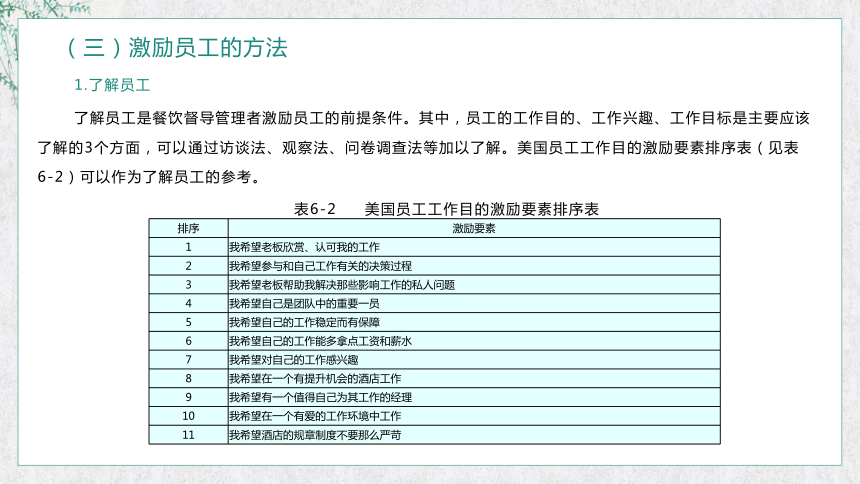Select the 激励要素 column header
The width and height of the screenshot is (860, 484).
pyautogui.click(x=474, y=228)
